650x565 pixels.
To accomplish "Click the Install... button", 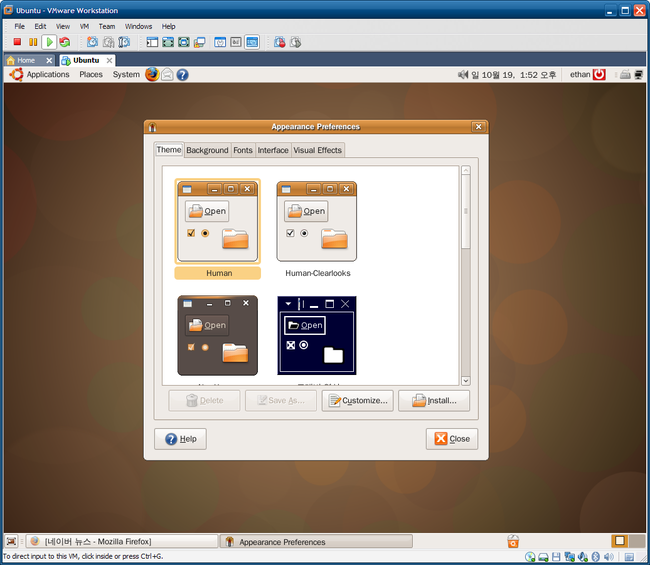I will tap(434, 401).
